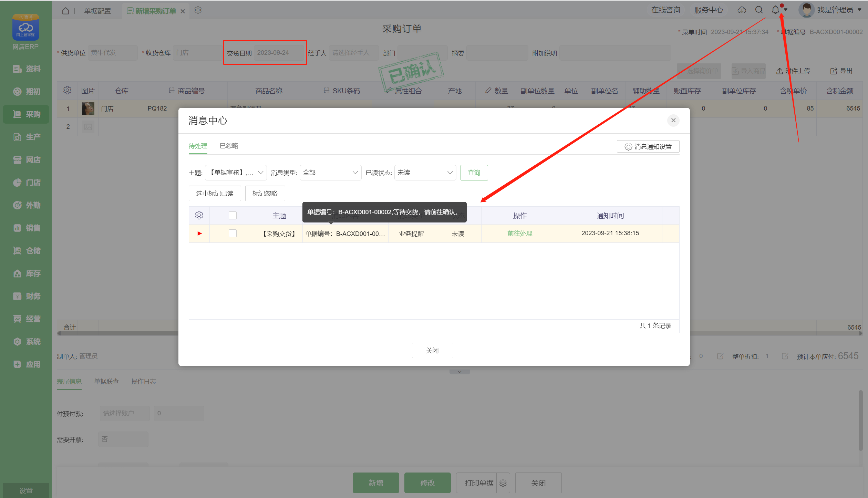Open the 资料 sidebar module
The height and width of the screenshot is (498, 868).
coord(27,69)
